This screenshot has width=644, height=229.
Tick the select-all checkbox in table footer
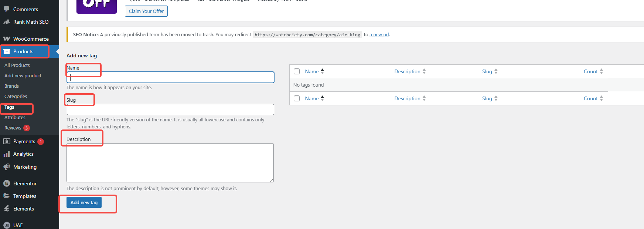tap(297, 98)
